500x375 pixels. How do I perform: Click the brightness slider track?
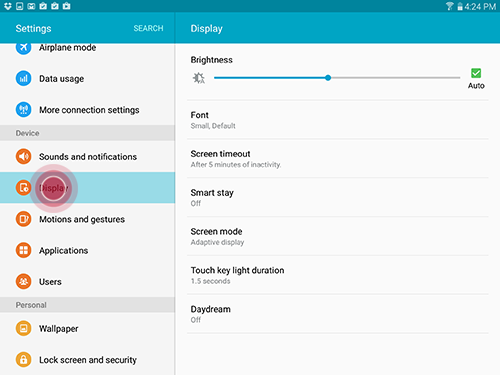[337, 78]
